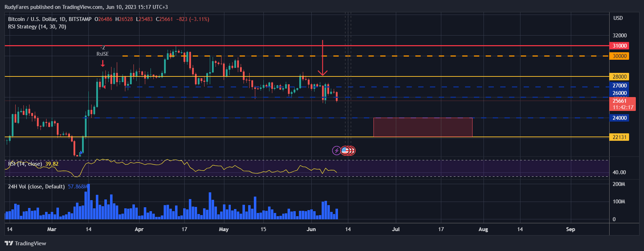Image resolution: width=644 pixels, height=251 pixels.
Task: Click the Jul label on time axis
Action: point(396,229)
